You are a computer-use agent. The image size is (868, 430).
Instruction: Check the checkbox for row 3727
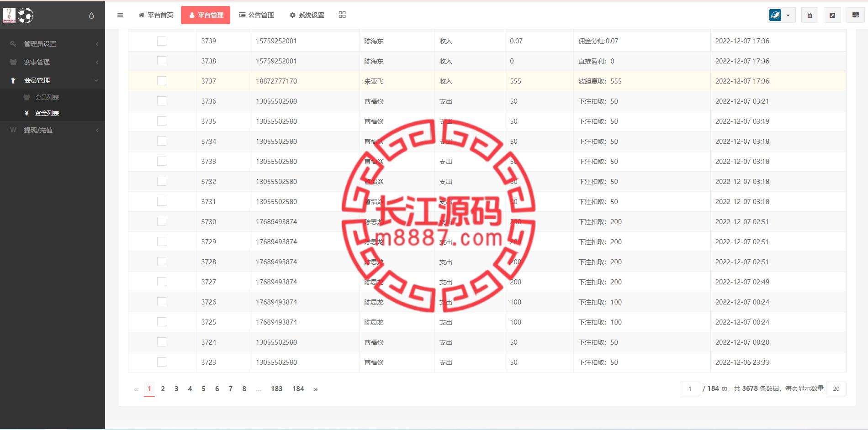click(x=162, y=282)
